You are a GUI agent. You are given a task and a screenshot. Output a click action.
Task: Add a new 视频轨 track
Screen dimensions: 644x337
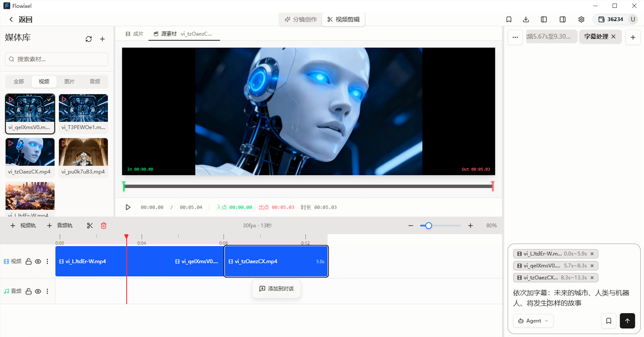(x=23, y=226)
